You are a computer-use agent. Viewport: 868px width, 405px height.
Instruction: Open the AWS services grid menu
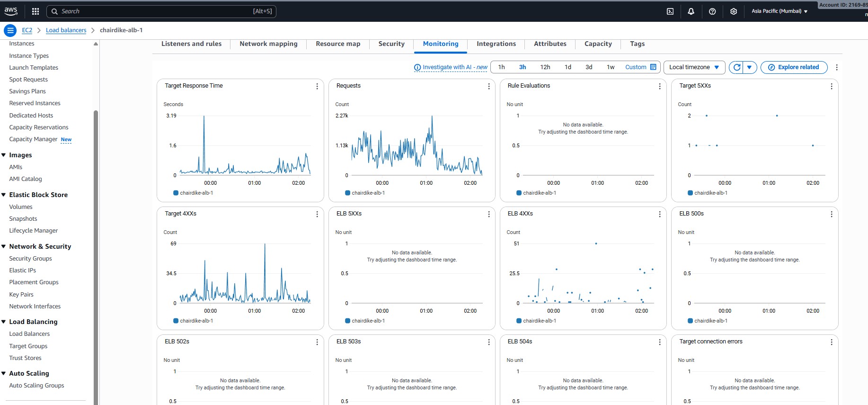point(35,11)
